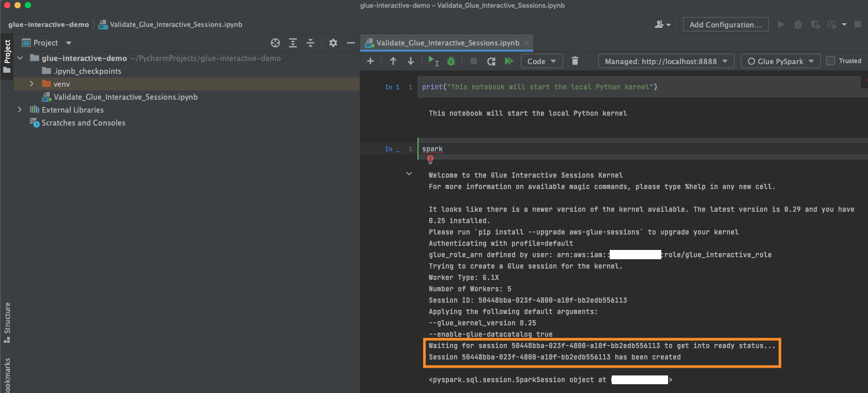Screen dimensions: 868x393
Task: Delete the cell with the trash icon
Action: point(575,61)
